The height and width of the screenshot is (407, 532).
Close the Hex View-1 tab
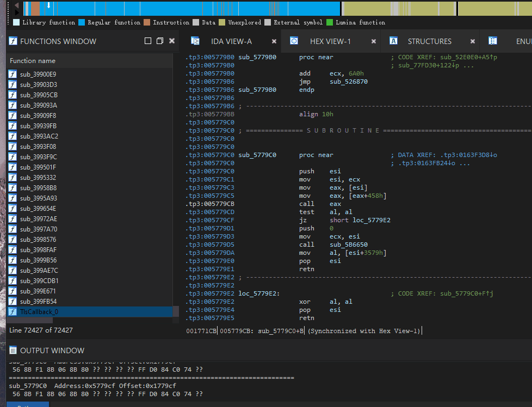point(374,41)
